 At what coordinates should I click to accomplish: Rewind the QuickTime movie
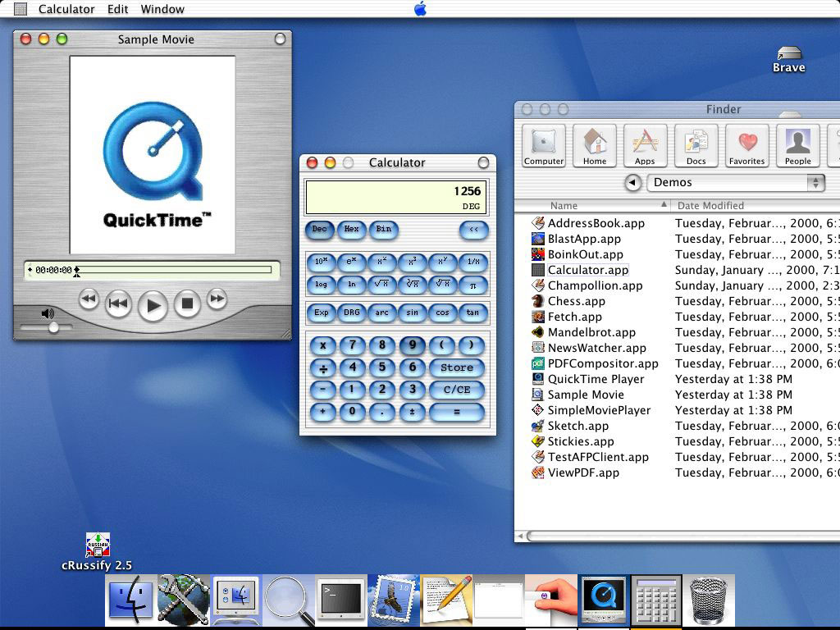tap(89, 299)
